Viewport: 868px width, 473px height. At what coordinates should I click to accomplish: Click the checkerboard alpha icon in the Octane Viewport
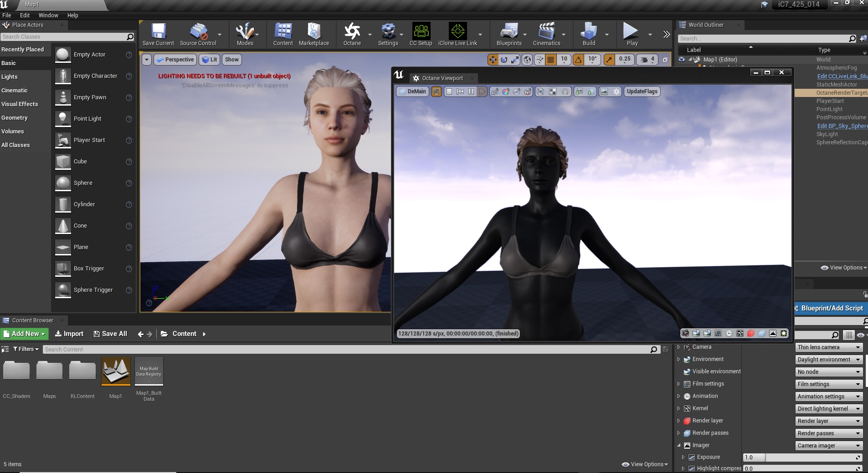553,92
